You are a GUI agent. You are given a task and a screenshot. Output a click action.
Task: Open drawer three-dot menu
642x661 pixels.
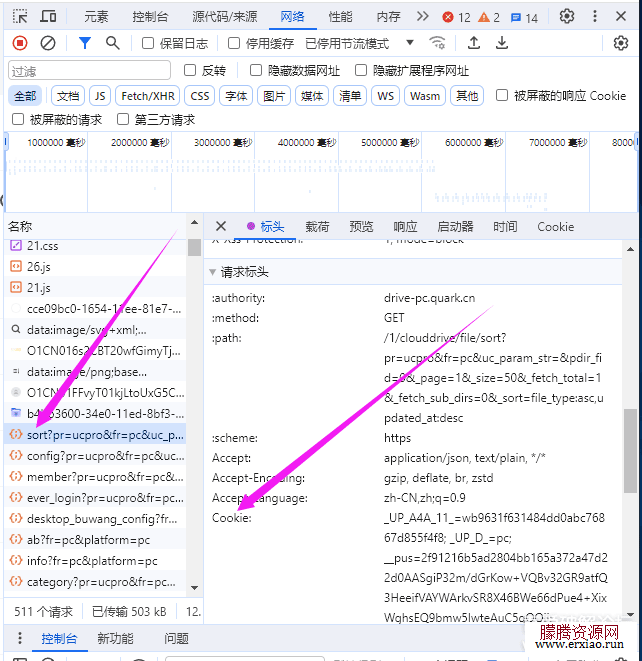pos(19,638)
